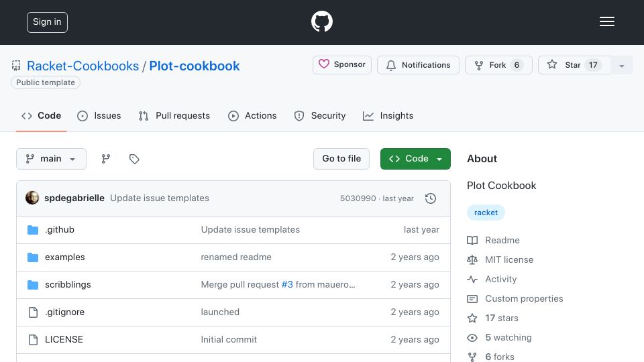This screenshot has height=362, width=644.
Task: Open the Initial commit message
Action: 229,339
